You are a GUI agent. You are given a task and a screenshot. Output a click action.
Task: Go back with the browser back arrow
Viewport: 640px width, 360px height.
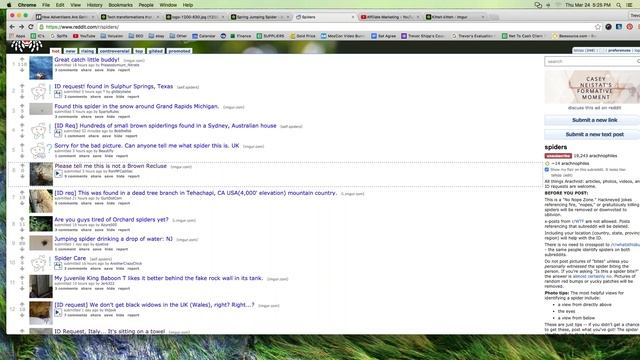[x=12, y=27]
